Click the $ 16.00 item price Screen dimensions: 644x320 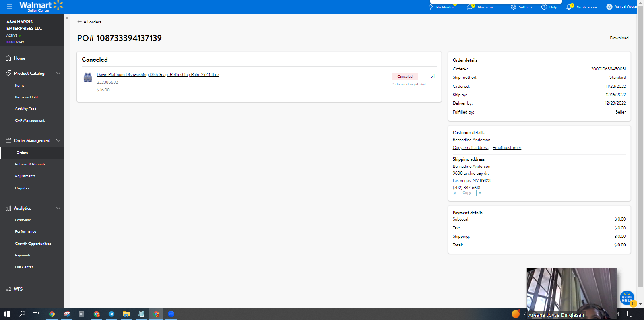[103, 90]
